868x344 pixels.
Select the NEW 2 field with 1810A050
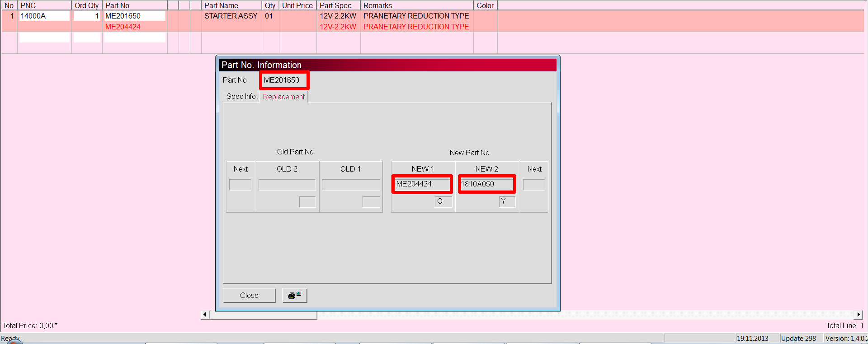tap(487, 184)
